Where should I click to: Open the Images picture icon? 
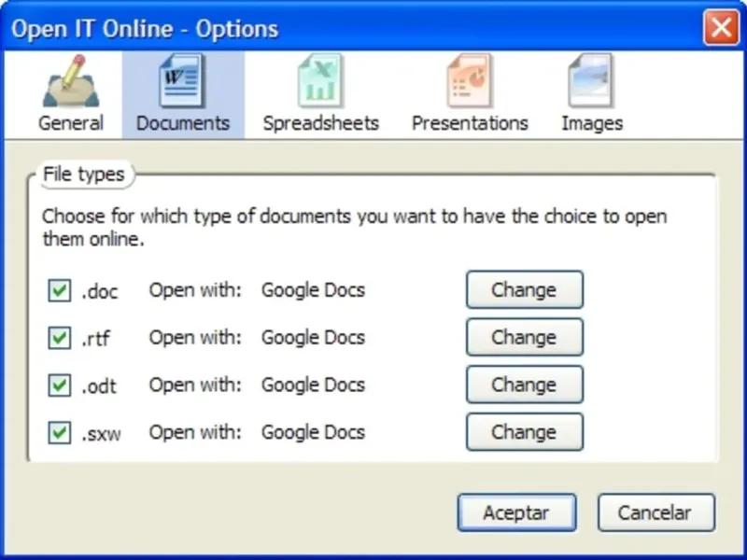coord(591,82)
